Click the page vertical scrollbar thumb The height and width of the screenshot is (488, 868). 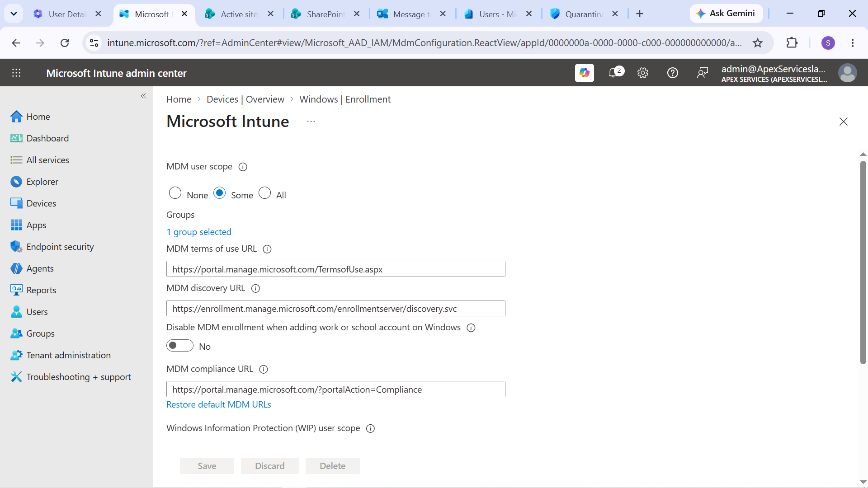863,262
